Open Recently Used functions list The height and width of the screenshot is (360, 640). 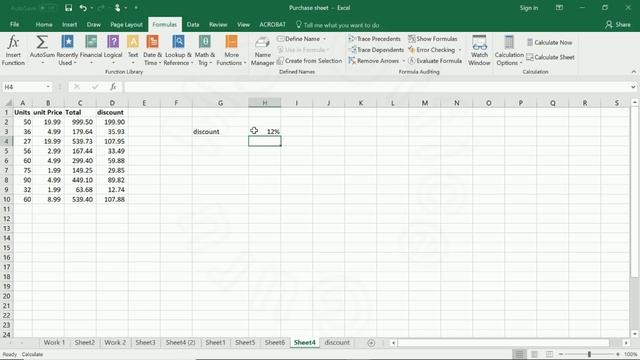pyautogui.click(x=67, y=51)
